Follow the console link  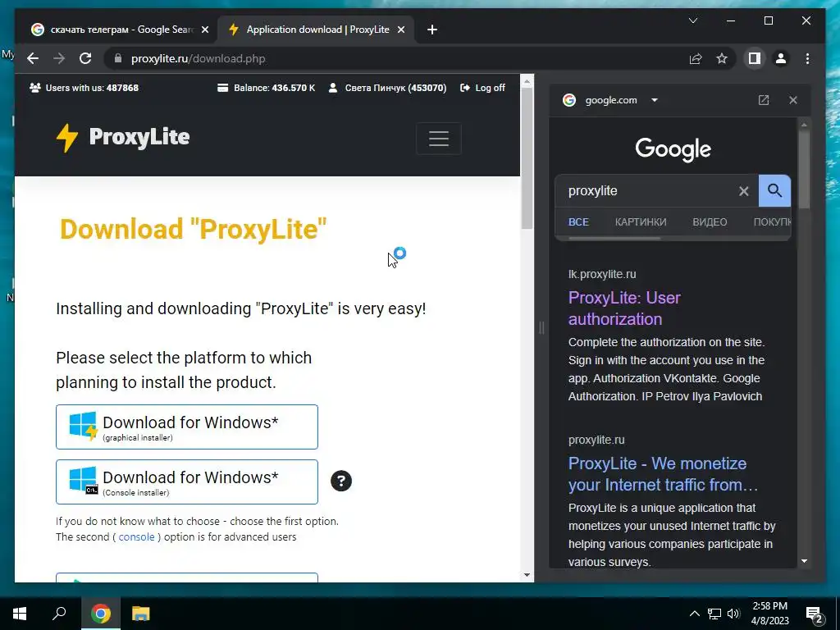click(136, 536)
